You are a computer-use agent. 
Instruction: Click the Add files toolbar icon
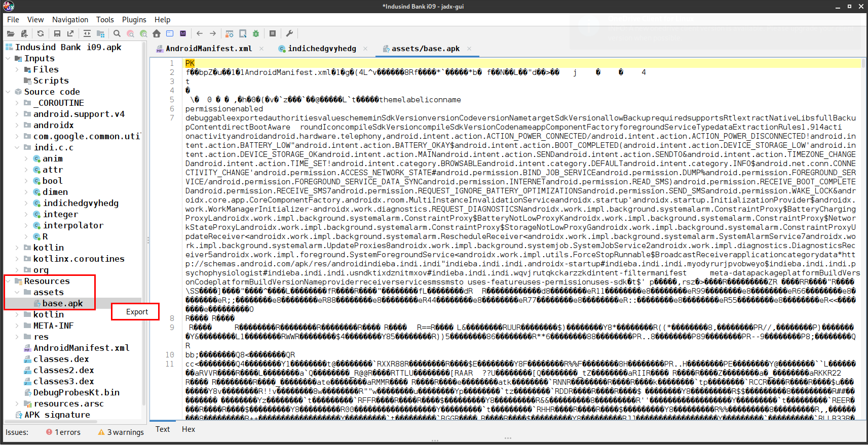(x=24, y=33)
